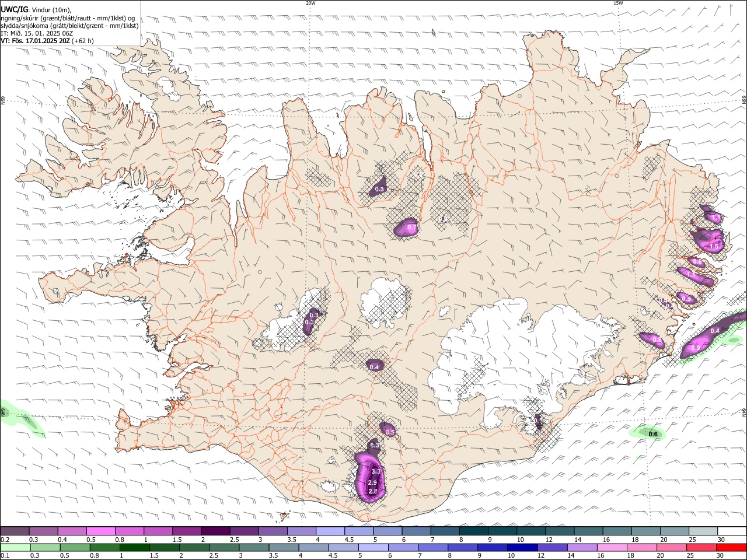
Task: Select the bright magenta swatch starting at 0.5
Action: tap(100, 531)
